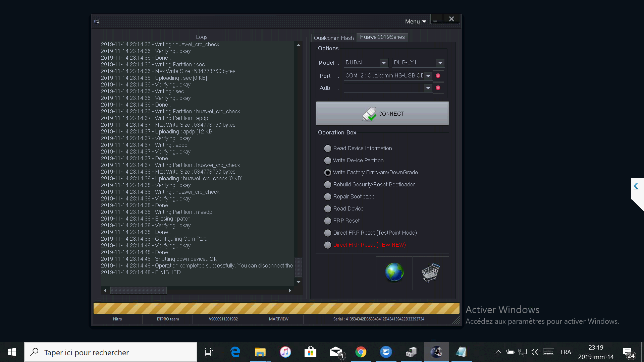Viewport: 644px width, 362px height.
Task: Select Direct FRP Reset (NEW NEW)
Action: click(x=365, y=245)
